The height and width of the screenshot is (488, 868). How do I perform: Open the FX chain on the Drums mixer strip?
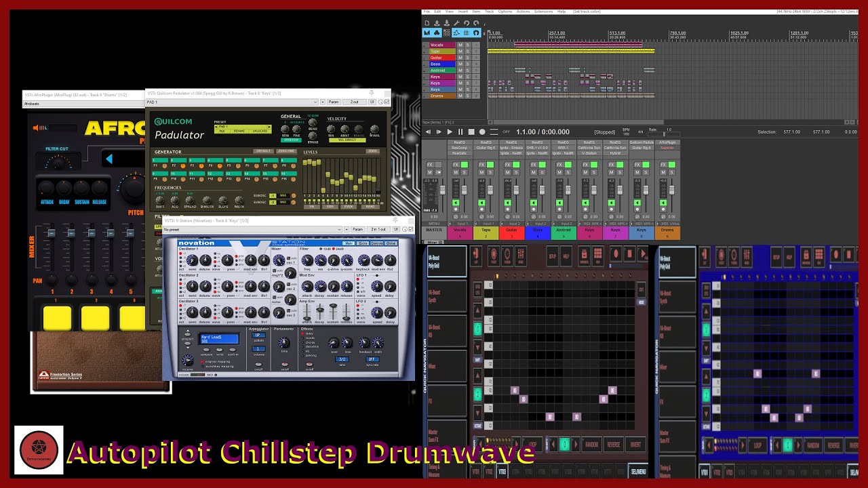tap(664, 165)
